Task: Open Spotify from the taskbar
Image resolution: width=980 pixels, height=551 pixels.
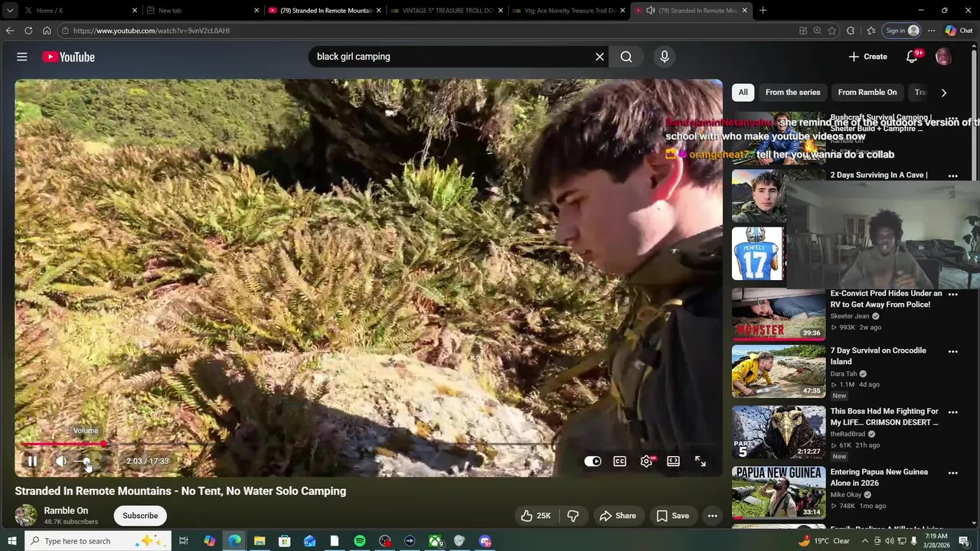Action: (360, 541)
